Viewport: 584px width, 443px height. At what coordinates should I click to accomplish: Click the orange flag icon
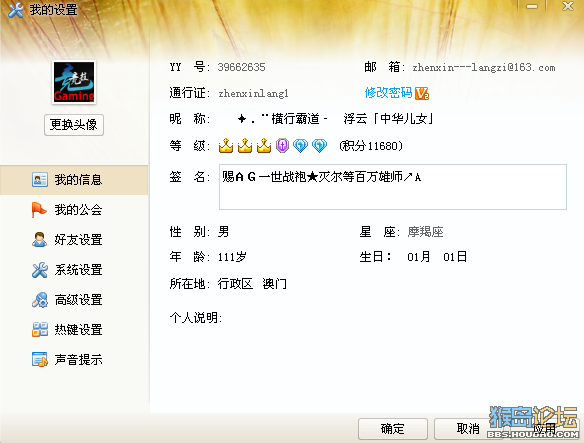pyautogui.click(x=39, y=210)
